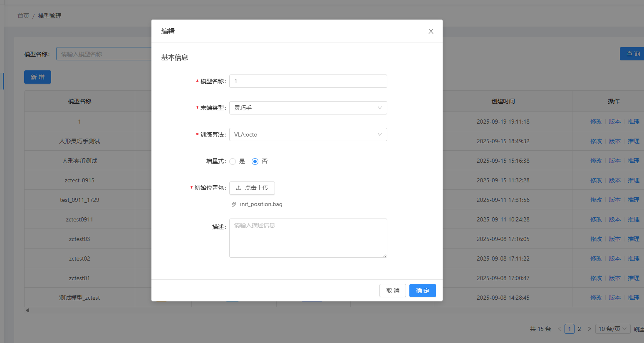This screenshot has width=644, height=343.
Task: Select 是 for the 增量式 option
Action: coord(233,161)
